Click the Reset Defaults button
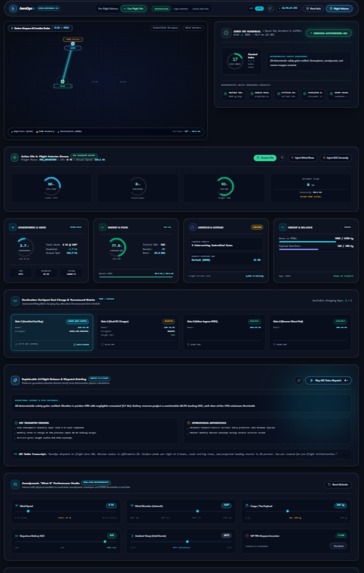Screen dimensions: 364x573 tap(338, 485)
